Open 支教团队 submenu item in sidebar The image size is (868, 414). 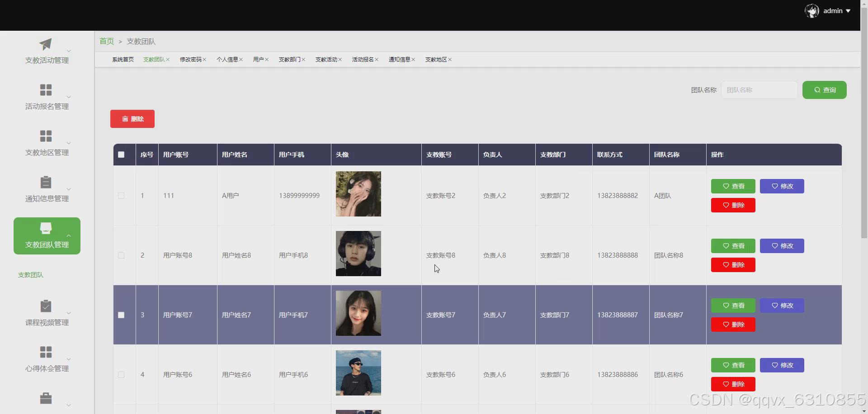pyautogui.click(x=31, y=275)
